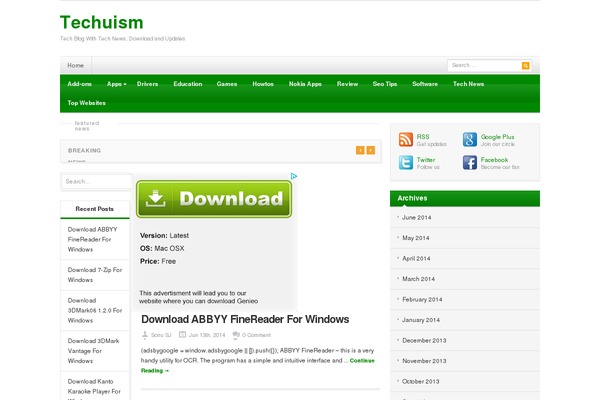
Task: Open the Download ABBYY FineReader article title
Action: [245, 319]
